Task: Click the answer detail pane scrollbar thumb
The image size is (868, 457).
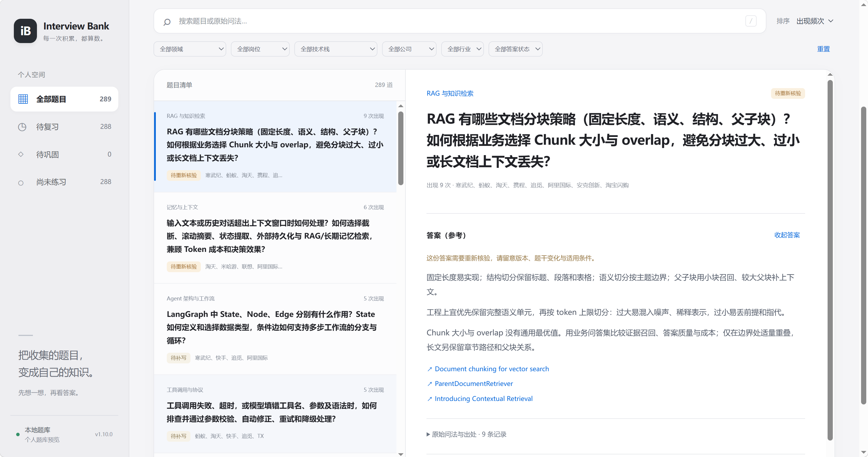Action: [830, 260]
